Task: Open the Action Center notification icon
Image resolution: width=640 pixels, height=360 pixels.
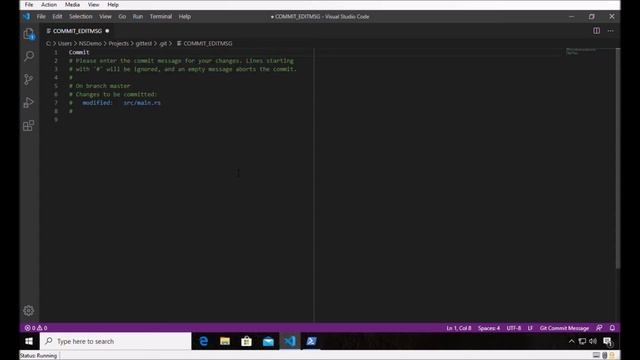Action: coord(608,342)
